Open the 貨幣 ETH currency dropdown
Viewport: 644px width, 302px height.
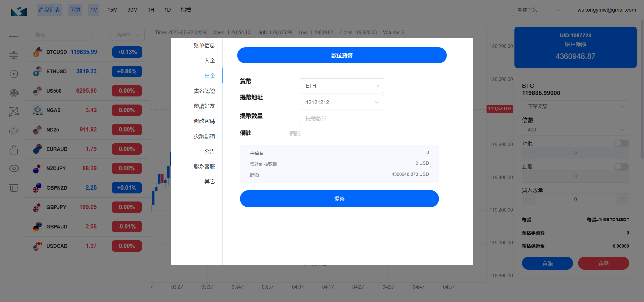341,86
